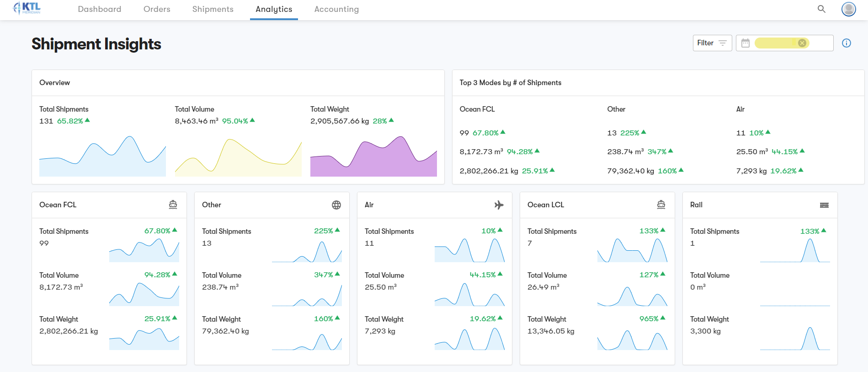The height and width of the screenshot is (372, 868).
Task: Open the search magnifier icon
Action: click(821, 9)
